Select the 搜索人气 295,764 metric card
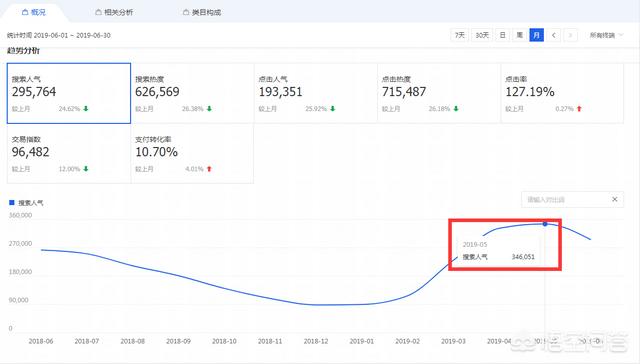Viewport: 640px width, 364px height. click(69, 93)
